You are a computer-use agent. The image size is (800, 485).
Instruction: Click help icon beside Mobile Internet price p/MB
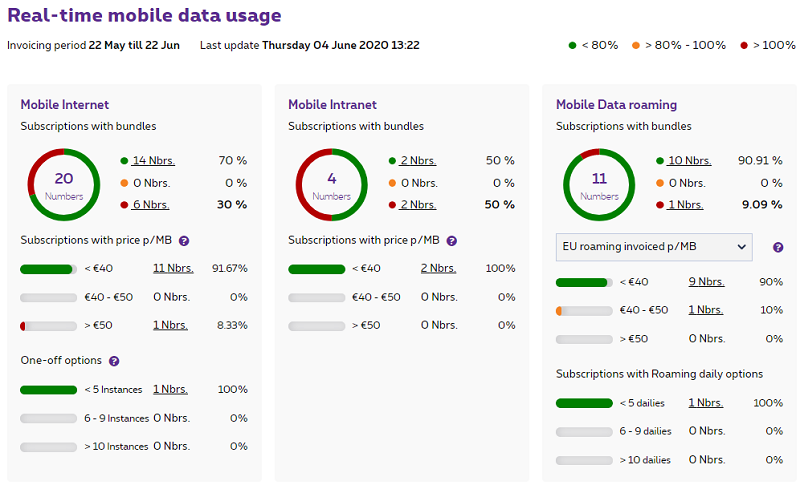[x=184, y=241]
